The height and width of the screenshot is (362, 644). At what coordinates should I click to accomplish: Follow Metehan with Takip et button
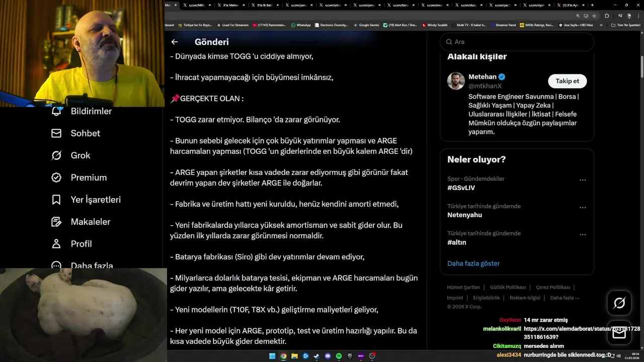[x=567, y=81]
